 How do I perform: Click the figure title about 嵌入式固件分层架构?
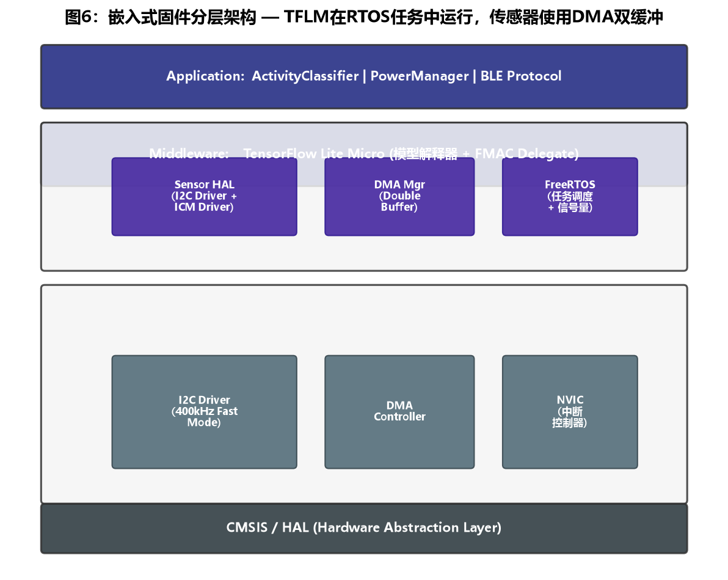[x=363, y=17]
